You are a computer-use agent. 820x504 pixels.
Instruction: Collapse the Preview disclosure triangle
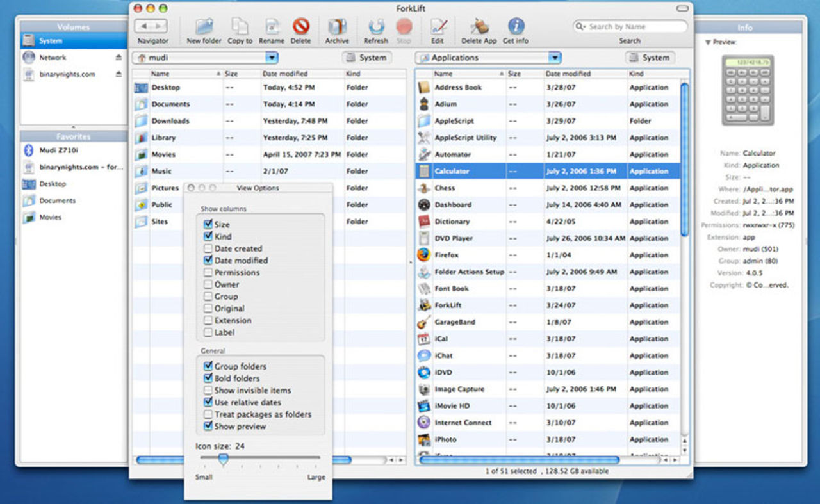tap(707, 43)
